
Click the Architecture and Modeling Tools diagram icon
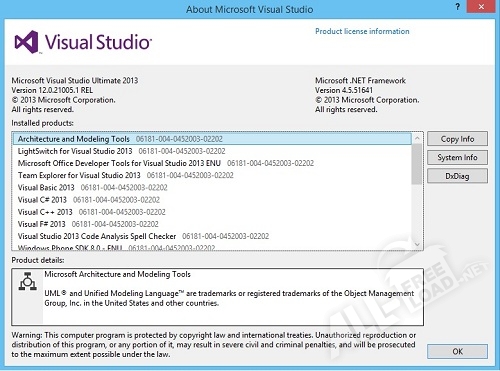point(28,281)
